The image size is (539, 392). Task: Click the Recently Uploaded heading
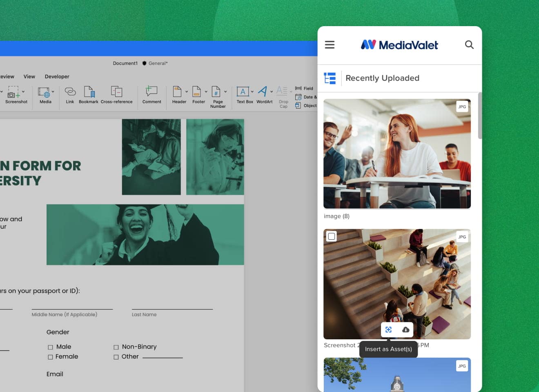pos(382,78)
